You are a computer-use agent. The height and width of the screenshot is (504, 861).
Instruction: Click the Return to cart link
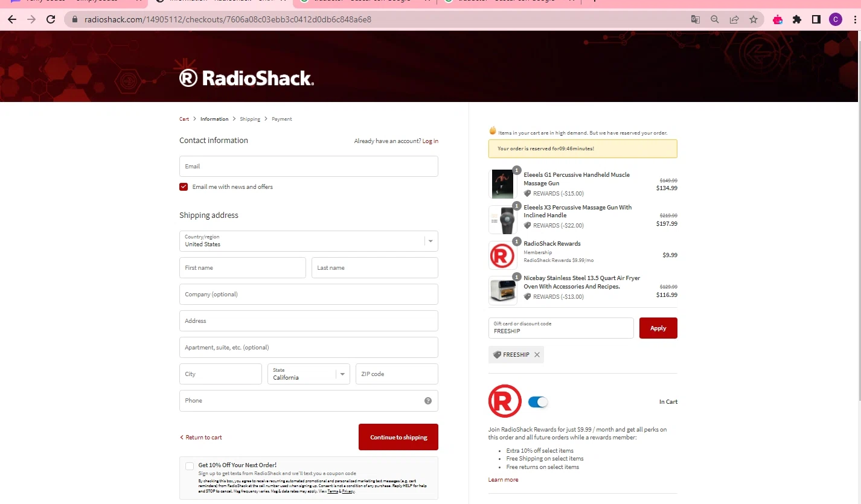pyautogui.click(x=201, y=438)
